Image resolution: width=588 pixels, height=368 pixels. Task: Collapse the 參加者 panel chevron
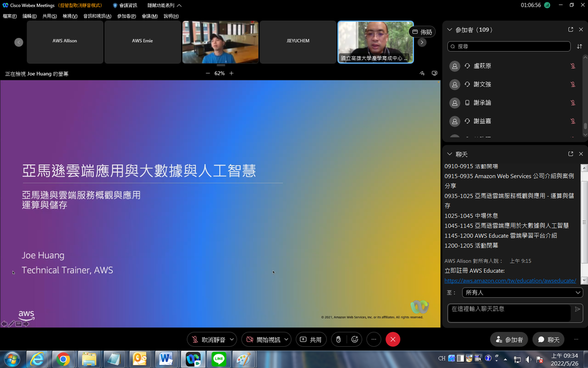click(x=450, y=30)
